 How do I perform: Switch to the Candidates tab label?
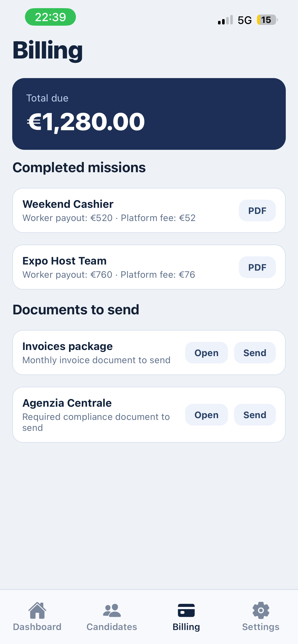point(112,627)
